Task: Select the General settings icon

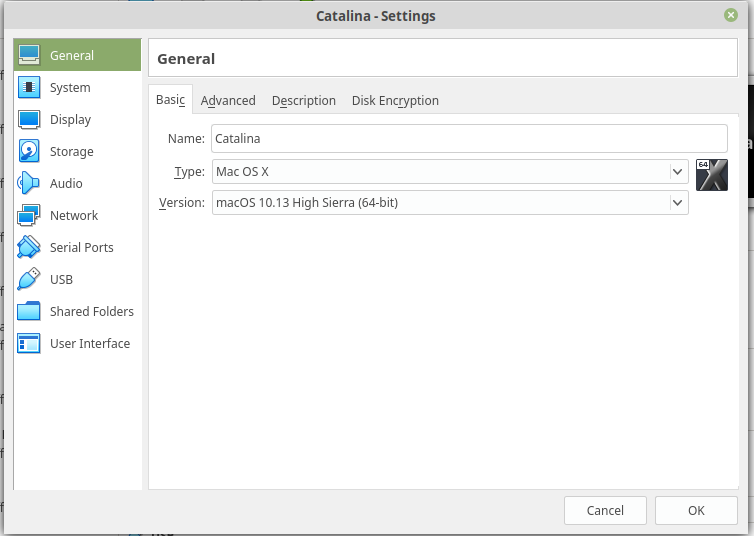Action: [x=29, y=56]
